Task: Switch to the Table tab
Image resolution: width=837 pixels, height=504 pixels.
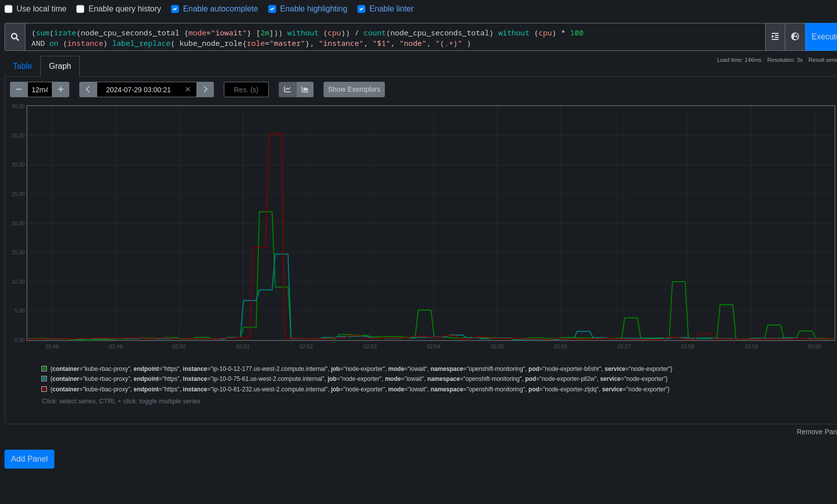Action: (x=22, y=66)
